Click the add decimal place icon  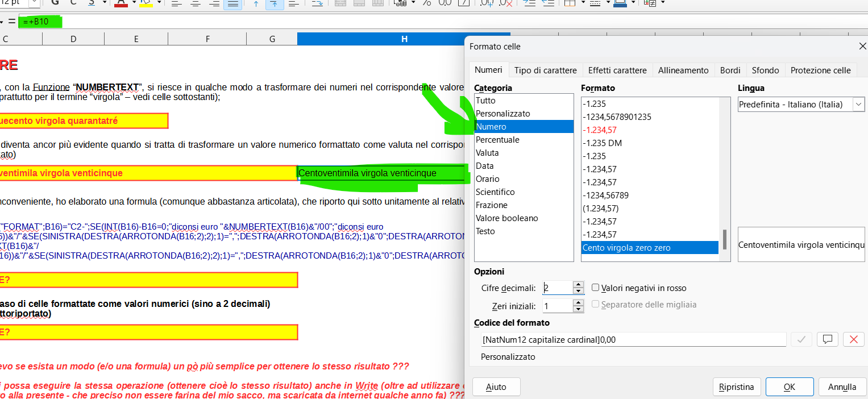coord(487,3)
